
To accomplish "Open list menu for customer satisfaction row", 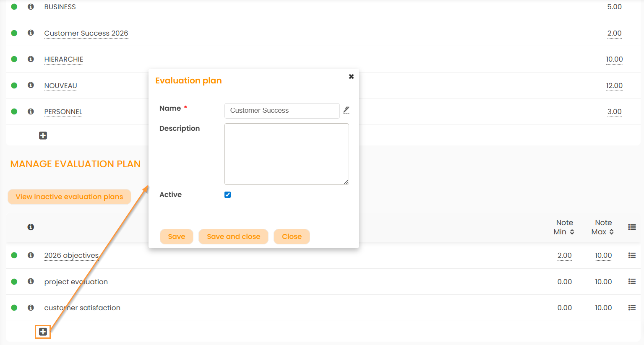I will click(x=632, y=308).
